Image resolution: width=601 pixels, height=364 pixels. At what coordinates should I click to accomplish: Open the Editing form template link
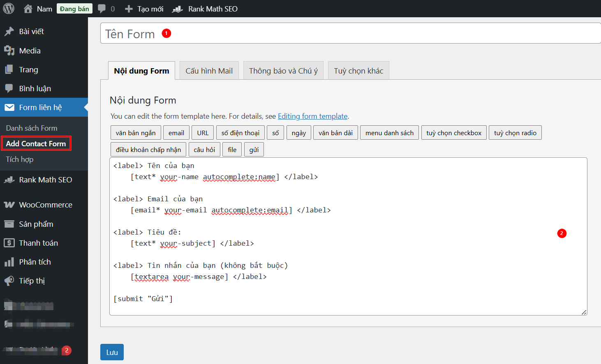click(x=313, y=116)
